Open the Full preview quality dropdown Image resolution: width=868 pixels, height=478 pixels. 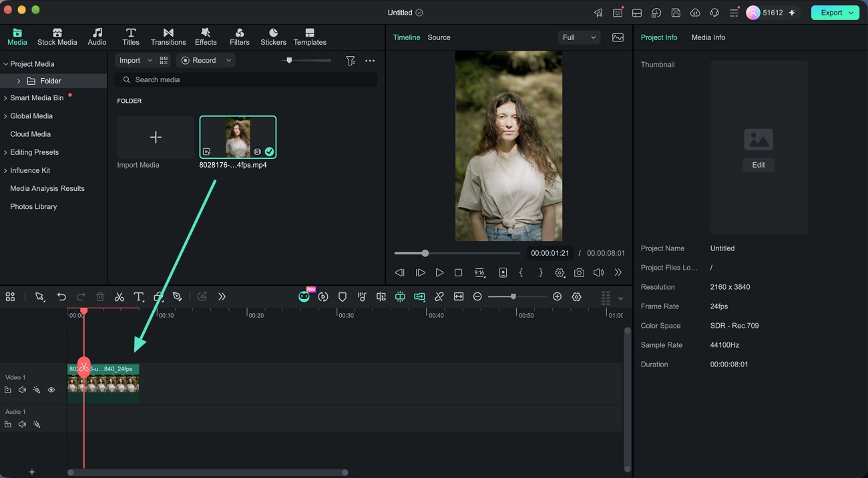point(579,37)
